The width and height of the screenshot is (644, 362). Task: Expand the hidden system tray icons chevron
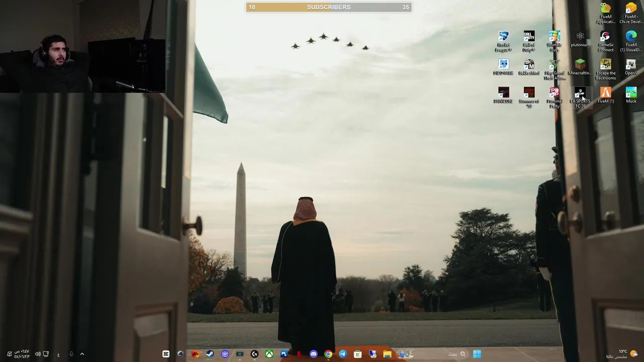click(82, 354)
